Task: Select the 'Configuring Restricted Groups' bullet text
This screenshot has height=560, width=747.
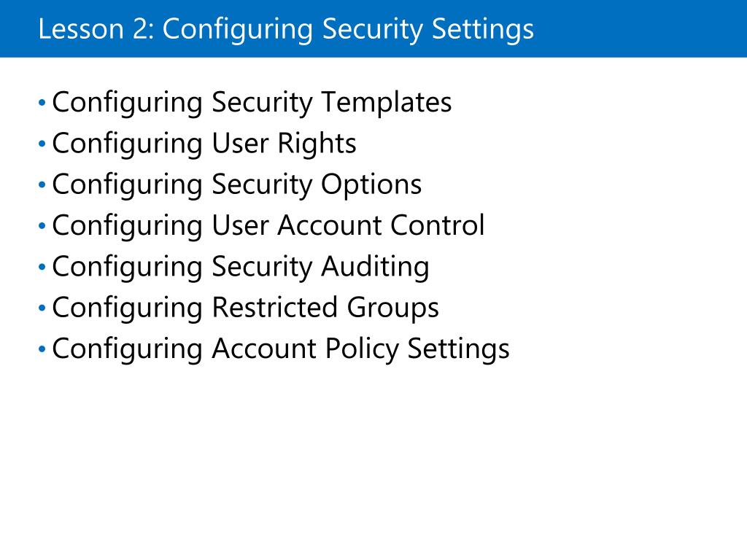Action: coord(245,307)
